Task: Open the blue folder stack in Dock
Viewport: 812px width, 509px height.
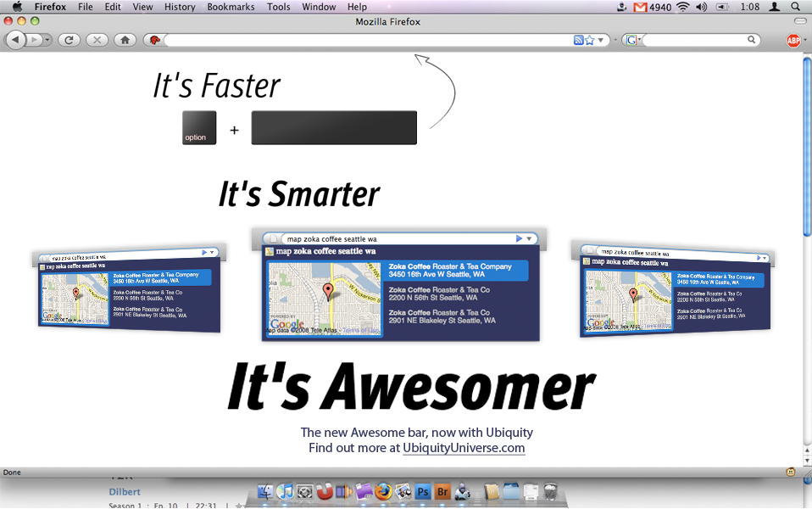Action: (x=510, y=491)
